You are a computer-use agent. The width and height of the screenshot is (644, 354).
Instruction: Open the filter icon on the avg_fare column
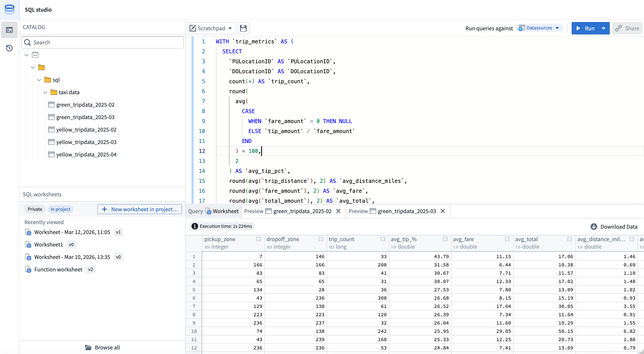[x=507, y=239]
